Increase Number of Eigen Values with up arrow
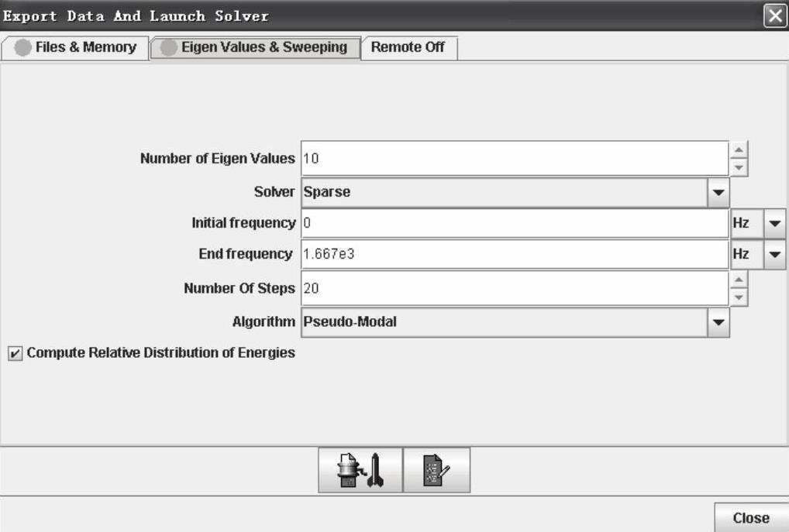Screen dimensions: 789x532 tap(739, 150)
